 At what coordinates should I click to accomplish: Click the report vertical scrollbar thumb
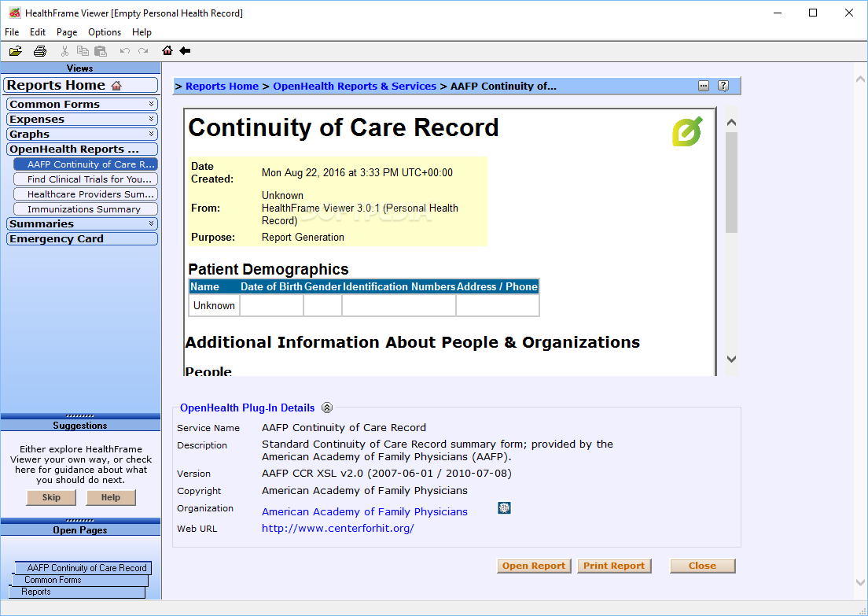coord(731,183)
